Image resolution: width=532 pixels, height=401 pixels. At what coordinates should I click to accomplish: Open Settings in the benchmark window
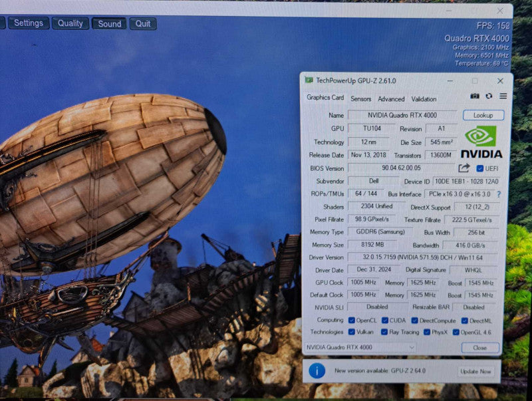[29, 23]
